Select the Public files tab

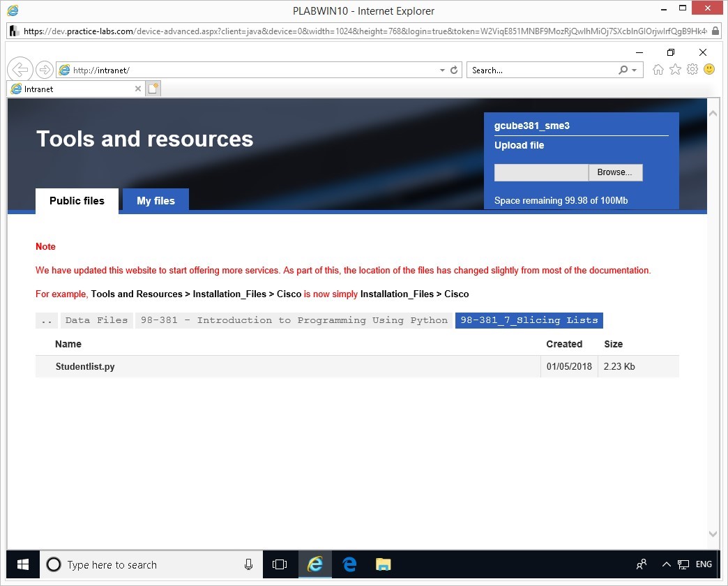[77, 201]
